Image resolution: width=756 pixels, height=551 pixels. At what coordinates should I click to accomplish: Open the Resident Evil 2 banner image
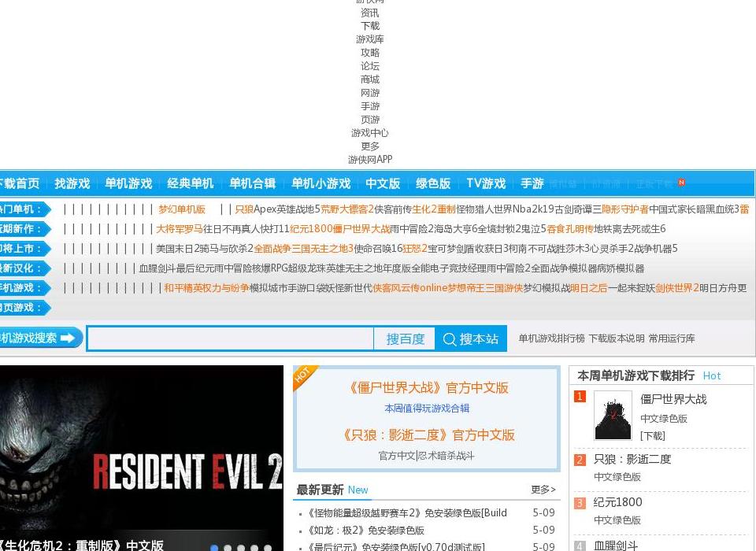pyautogui.click(x=142, y=458)
